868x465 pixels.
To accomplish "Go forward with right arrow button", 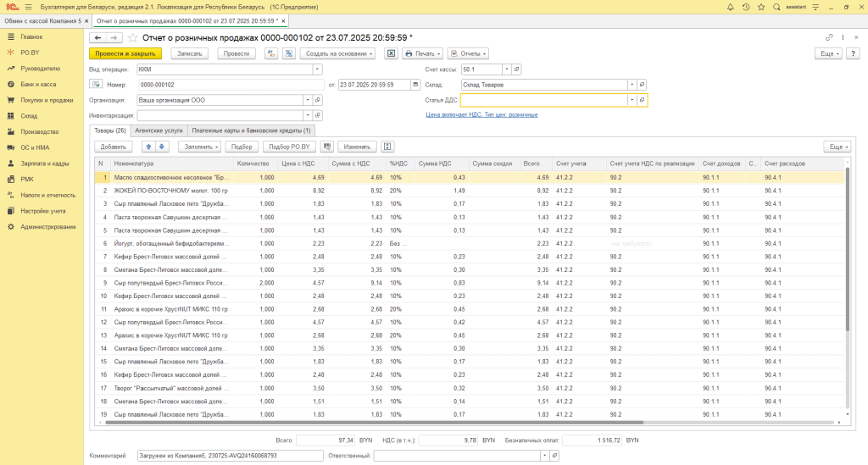I will point(114,37).
